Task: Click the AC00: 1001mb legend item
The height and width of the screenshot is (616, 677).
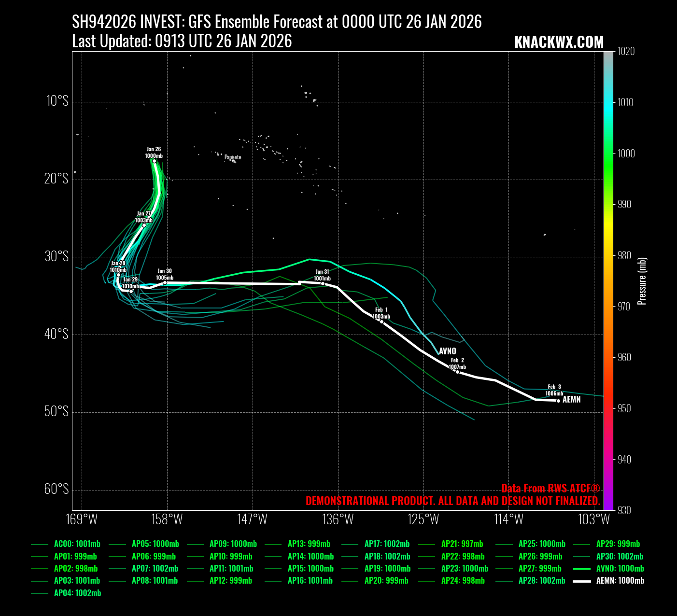Action: [77, 544]
